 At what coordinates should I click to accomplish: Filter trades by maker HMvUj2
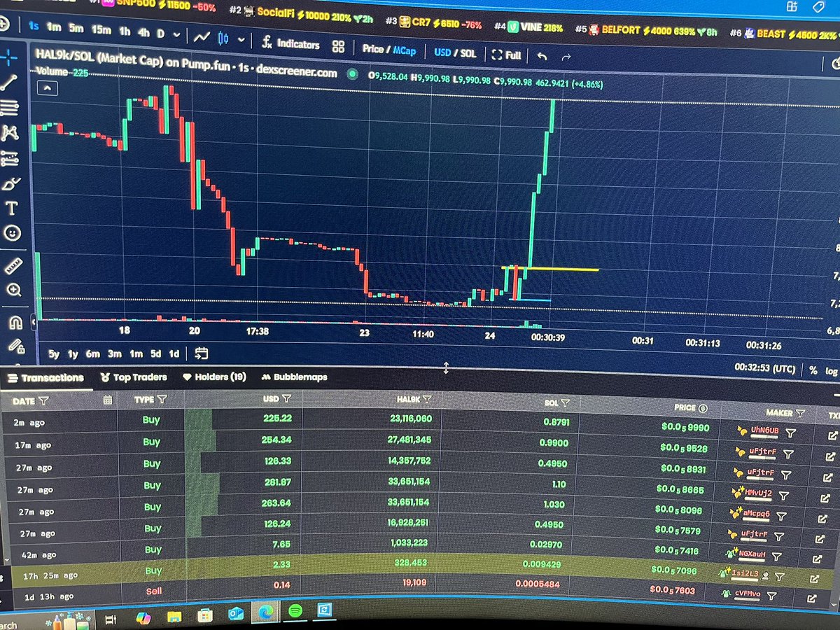pos(783,496)
